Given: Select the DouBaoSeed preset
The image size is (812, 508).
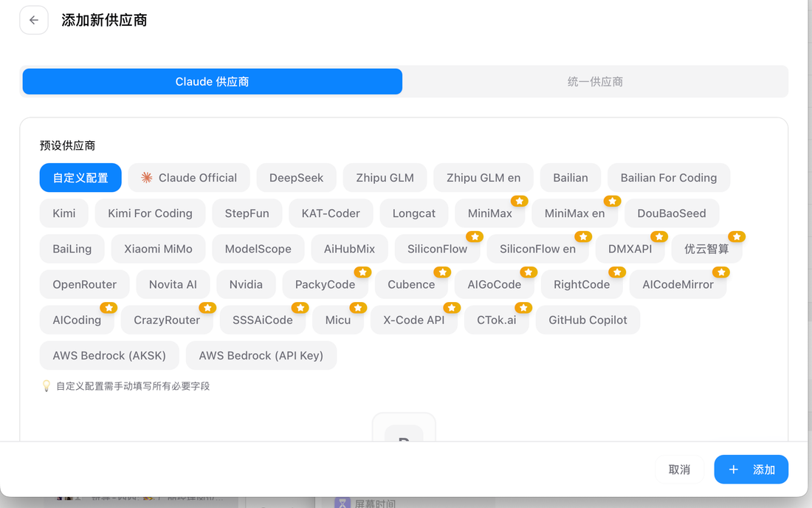Looking at the screenshot, I should point(672,213).
